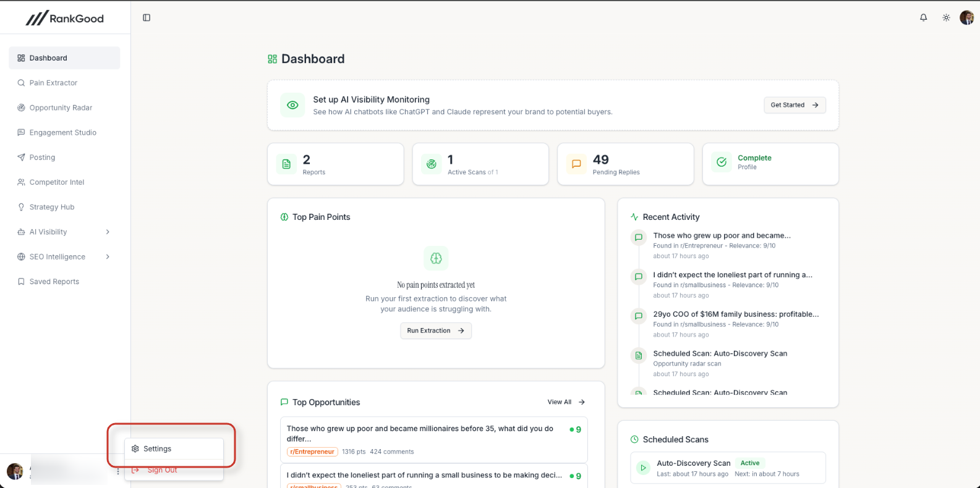Expand the SEO Intelligence submenu chevron
Screen dimensions: 980x488
tap(108, 256)
